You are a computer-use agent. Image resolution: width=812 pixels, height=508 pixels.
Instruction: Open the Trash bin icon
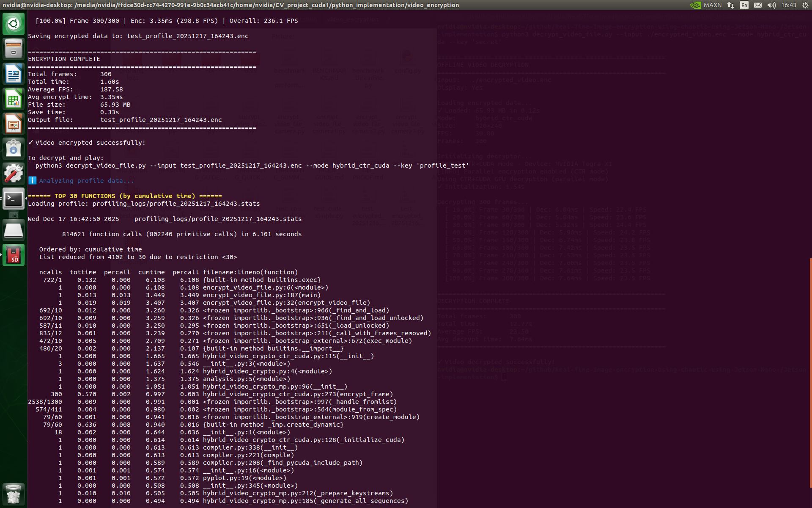tap(14, 494)
